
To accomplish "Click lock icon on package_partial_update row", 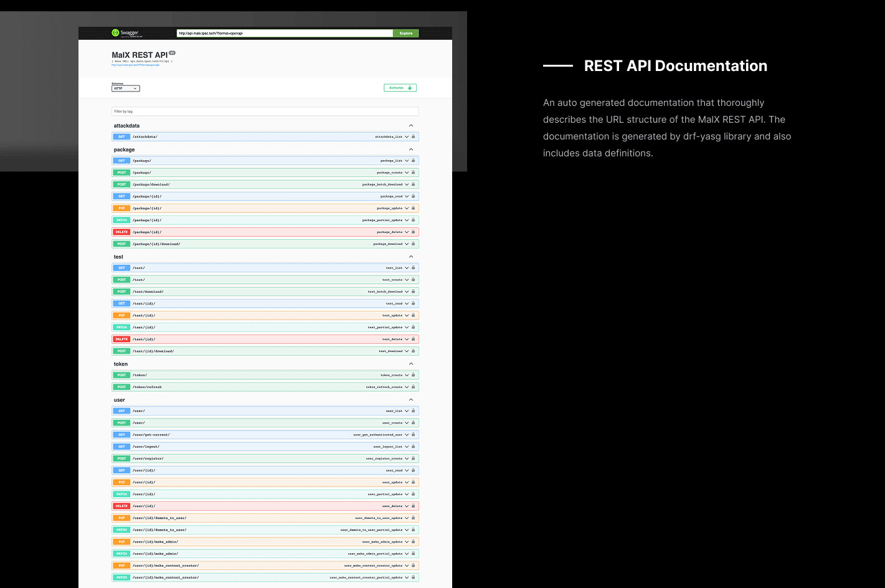I will point(413,220).
